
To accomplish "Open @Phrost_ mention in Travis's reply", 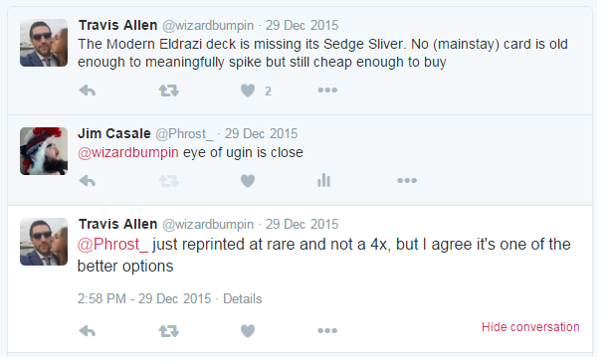I will click(x=112, y=245).
